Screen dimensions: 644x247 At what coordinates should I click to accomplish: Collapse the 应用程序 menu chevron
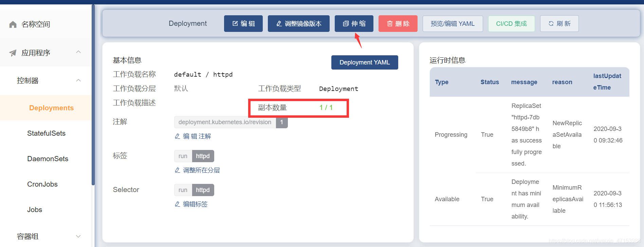78,52
